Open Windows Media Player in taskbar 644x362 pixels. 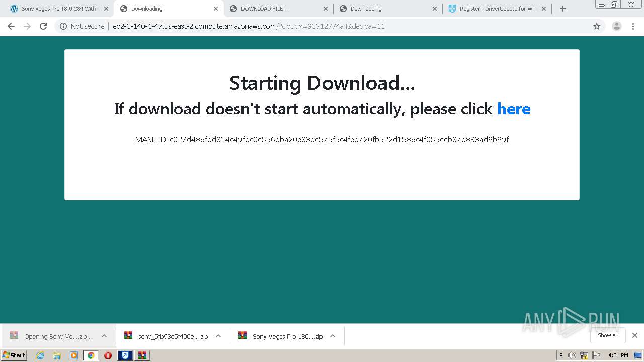pos(73,355)
